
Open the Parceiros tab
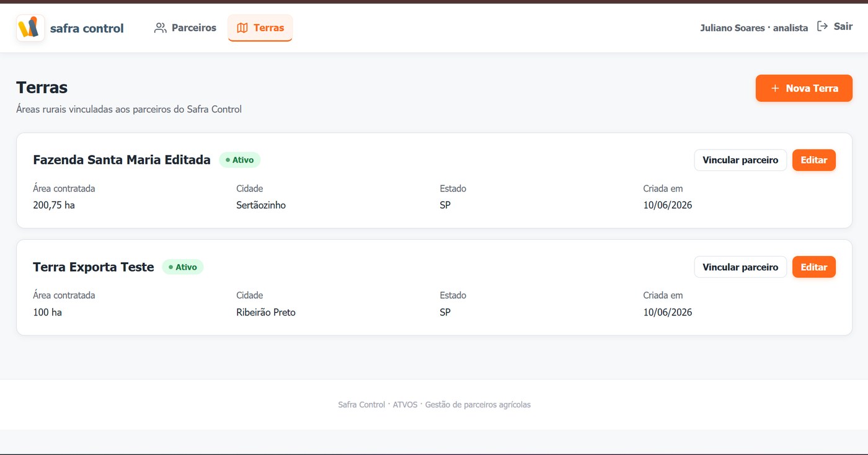185,28
